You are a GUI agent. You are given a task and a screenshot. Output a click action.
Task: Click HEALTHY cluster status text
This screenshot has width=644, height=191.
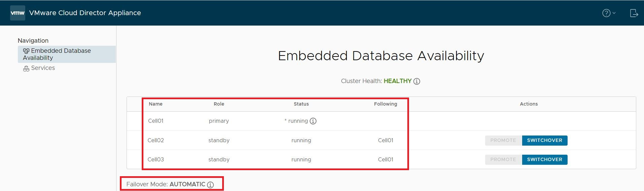[x=398, y=81]
